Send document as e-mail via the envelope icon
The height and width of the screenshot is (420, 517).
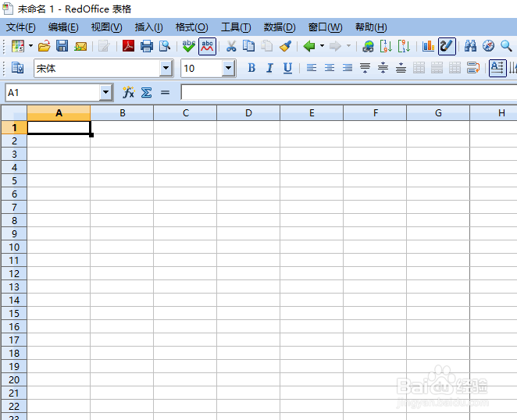tap(80, 46)
